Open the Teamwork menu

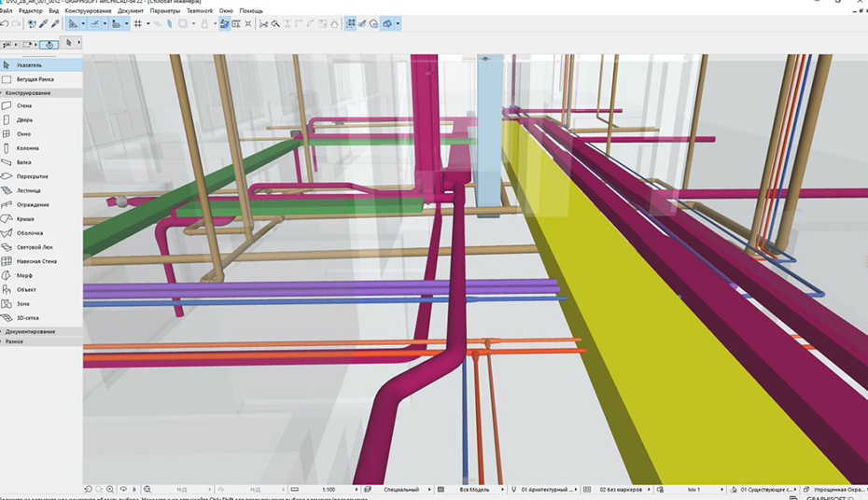tap(199, 10)
